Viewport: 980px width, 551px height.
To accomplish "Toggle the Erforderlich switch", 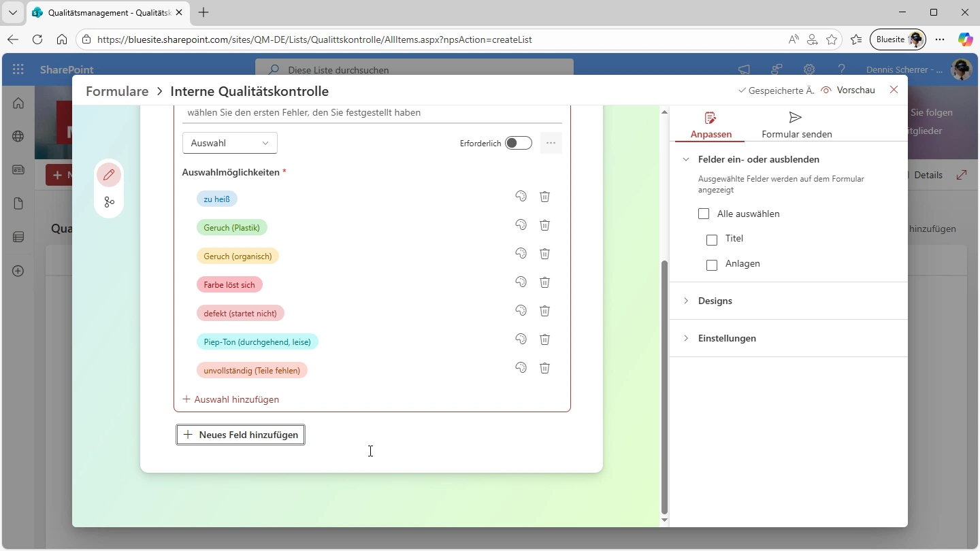I will [x=518, y=143].
